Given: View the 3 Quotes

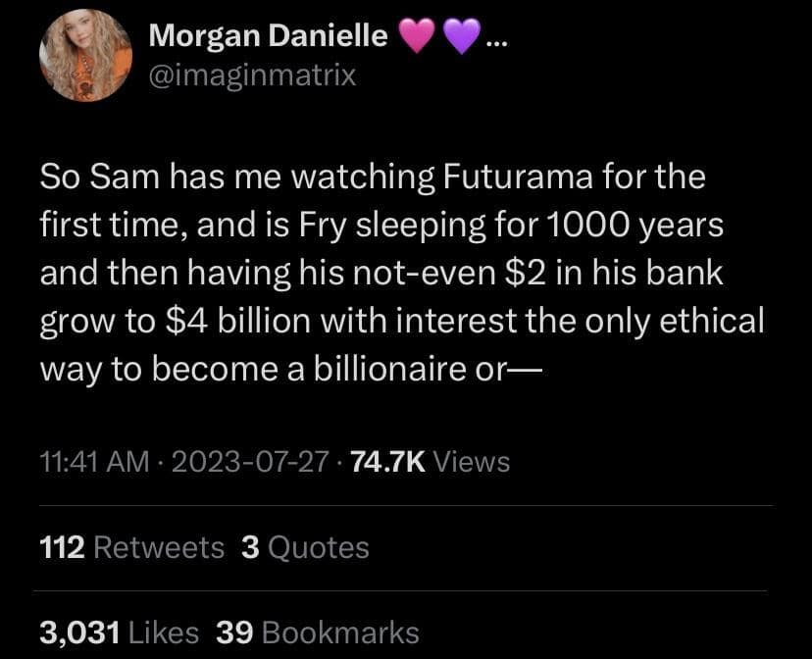Looking at the screenshot, I should [x=305, y=547].
